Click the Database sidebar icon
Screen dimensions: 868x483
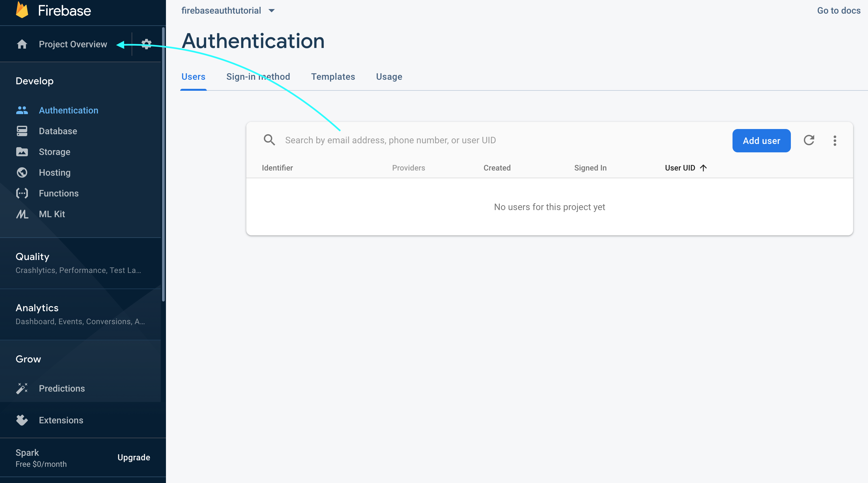tap(22, 131)
